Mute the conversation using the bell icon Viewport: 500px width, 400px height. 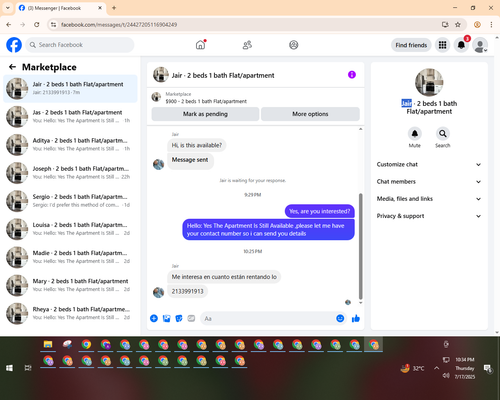[414, 134]
